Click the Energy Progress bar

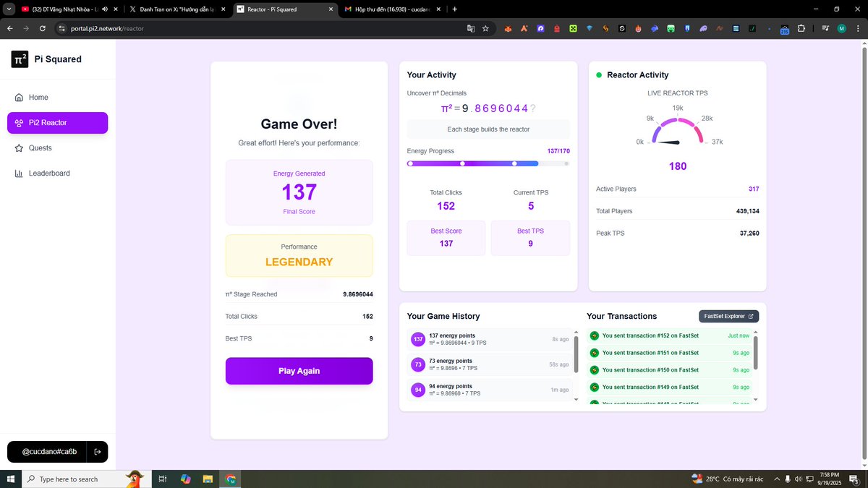pyautogui.click(x=488, y=163)
